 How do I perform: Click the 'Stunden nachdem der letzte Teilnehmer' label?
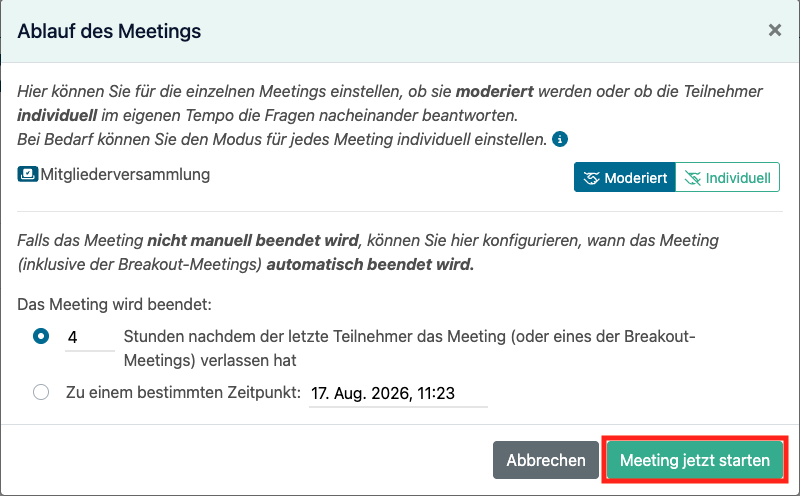tap(410, 349)
